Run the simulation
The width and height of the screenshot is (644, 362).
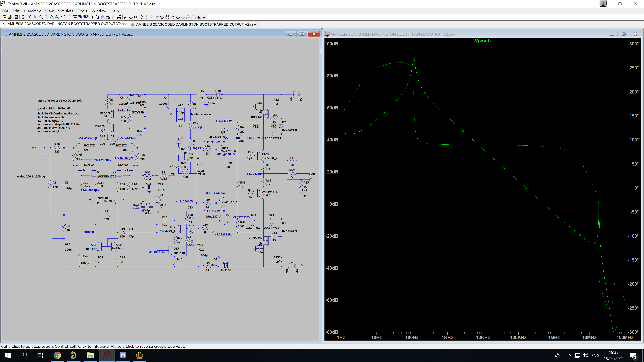click(29, 17)
